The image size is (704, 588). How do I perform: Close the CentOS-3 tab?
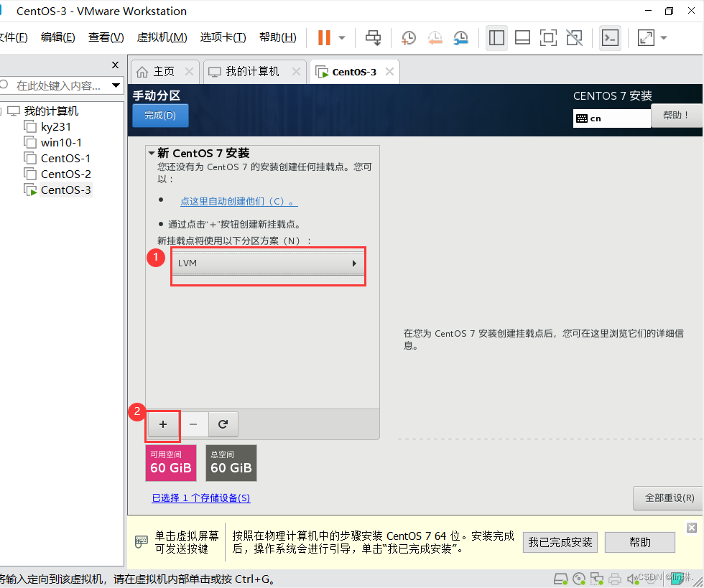(389, 71)
